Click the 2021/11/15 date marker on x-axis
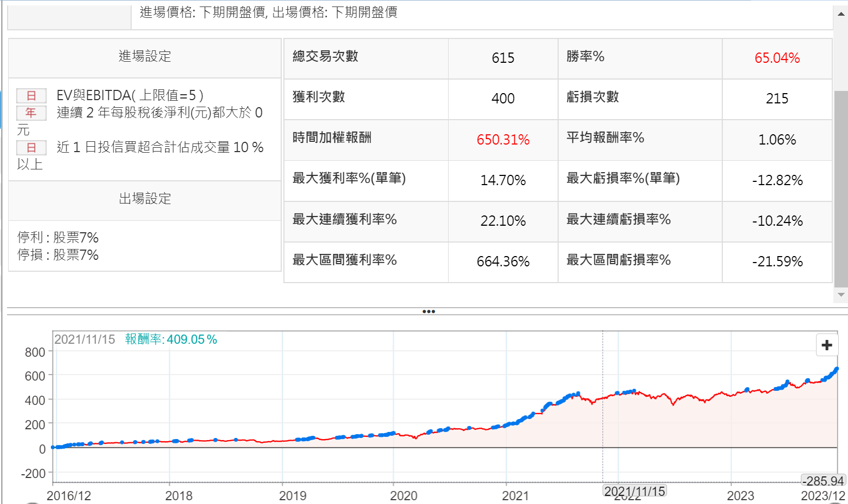 tap(634, 491)
